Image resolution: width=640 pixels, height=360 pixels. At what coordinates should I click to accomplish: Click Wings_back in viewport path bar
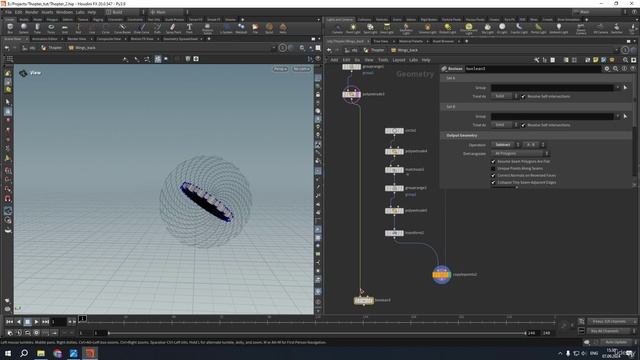click(82, 48)
